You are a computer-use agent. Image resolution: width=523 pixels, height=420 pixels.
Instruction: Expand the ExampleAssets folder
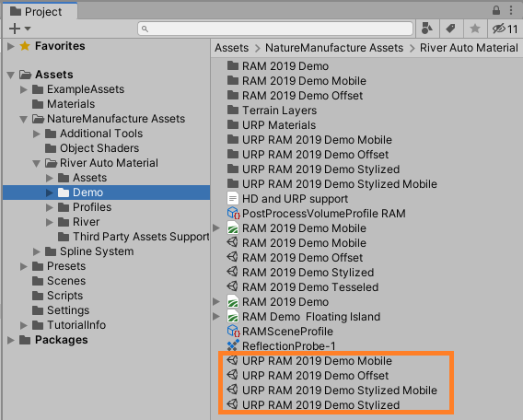coord(24,89)
